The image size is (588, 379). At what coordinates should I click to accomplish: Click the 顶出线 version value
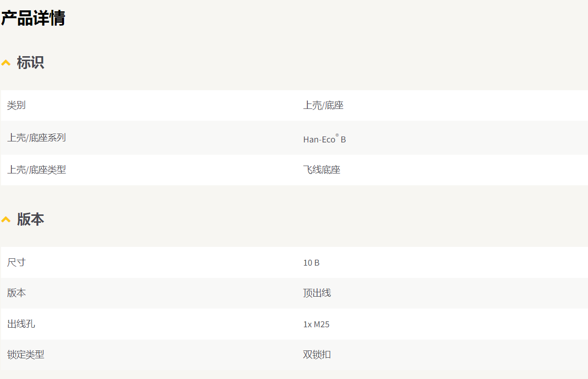tap(317, 293)
